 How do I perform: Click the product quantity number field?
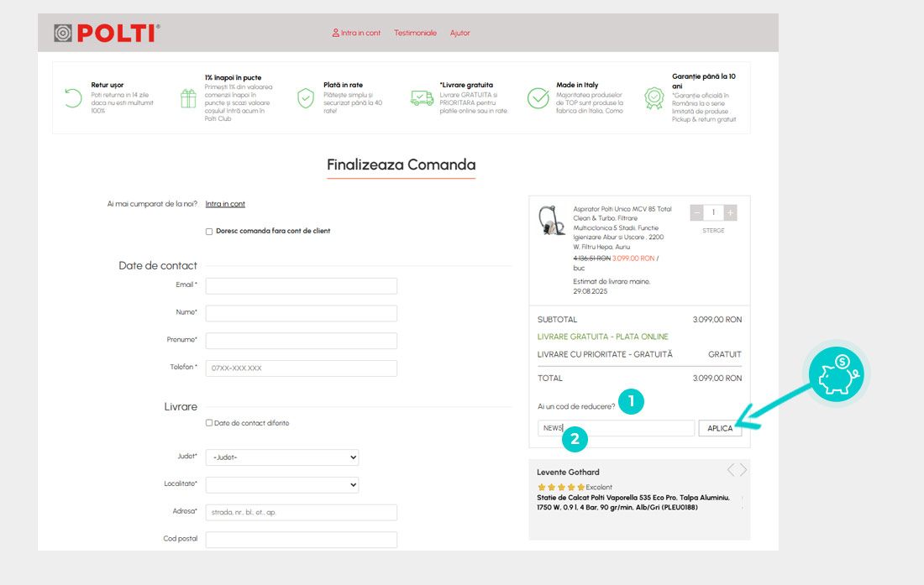tap(713, 212)
